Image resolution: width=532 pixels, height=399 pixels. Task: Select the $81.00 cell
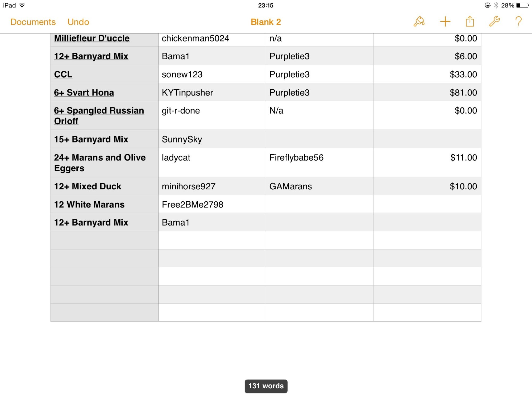pos(427,92)
